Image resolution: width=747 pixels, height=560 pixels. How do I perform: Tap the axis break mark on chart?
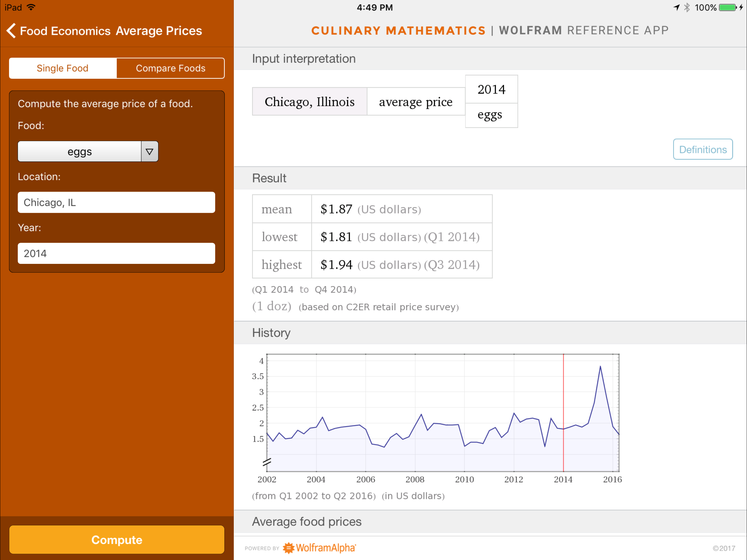coord(267,462)
